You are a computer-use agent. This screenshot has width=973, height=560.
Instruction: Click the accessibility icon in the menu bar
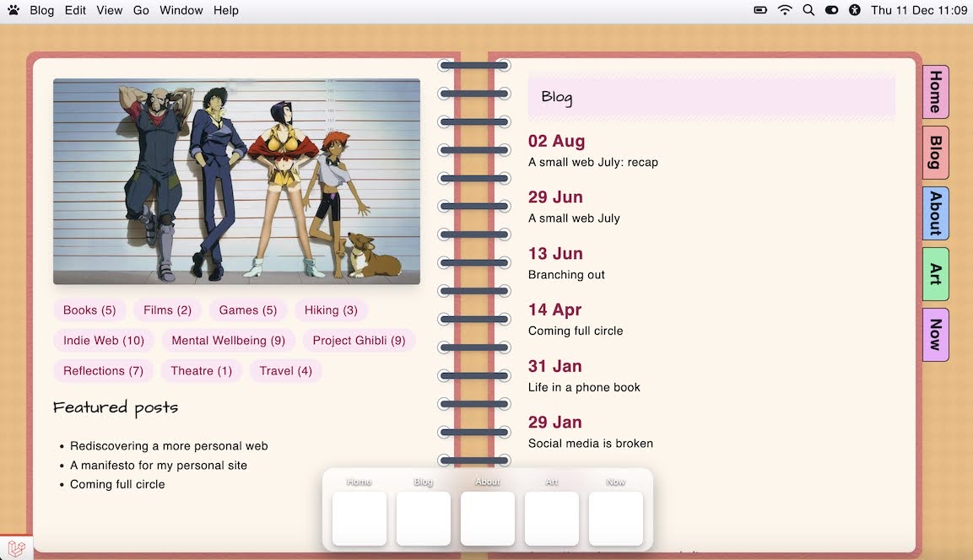point(854,10)
